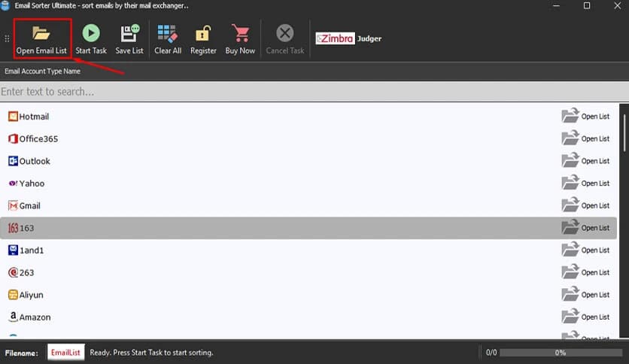Select the Amazon row
This screenshot has height=364, width=629.
click(308, 317)
